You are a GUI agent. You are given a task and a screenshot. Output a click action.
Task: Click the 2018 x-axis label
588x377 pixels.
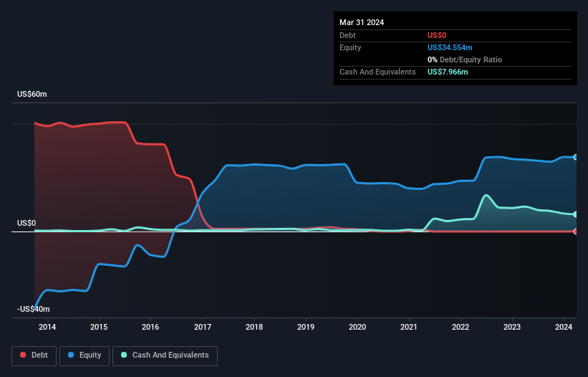coord(254,327)
